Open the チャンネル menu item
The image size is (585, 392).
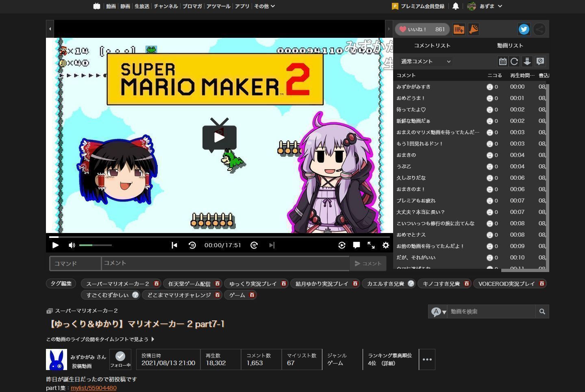166,6
